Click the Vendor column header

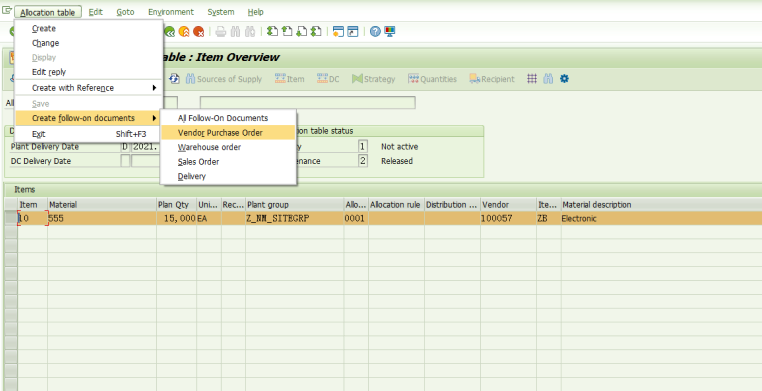(x=508, y=205)
